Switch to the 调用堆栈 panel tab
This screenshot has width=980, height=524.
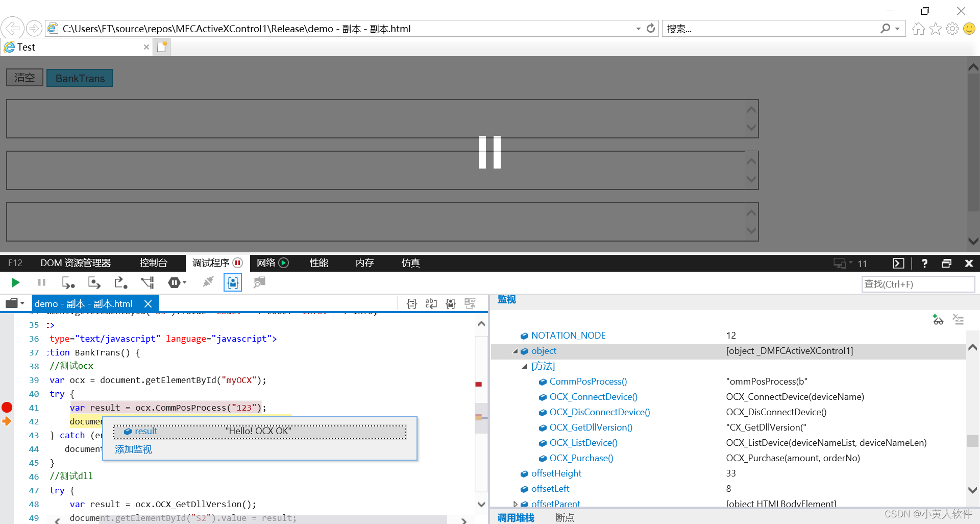(516, 517)
